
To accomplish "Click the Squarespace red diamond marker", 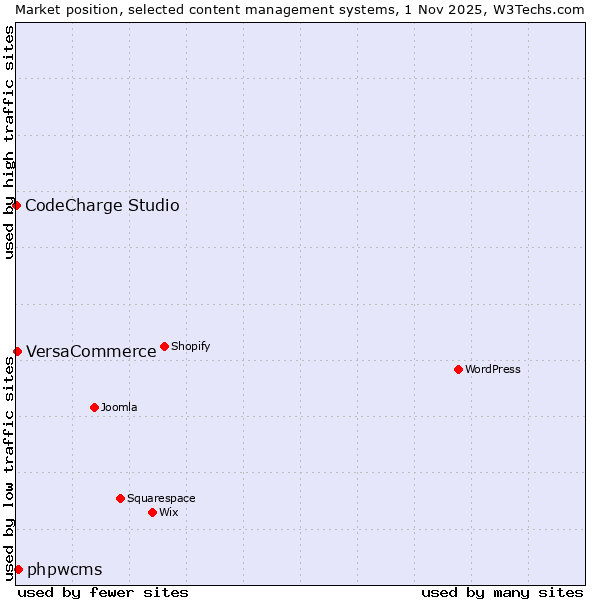I will coord(120,498).
